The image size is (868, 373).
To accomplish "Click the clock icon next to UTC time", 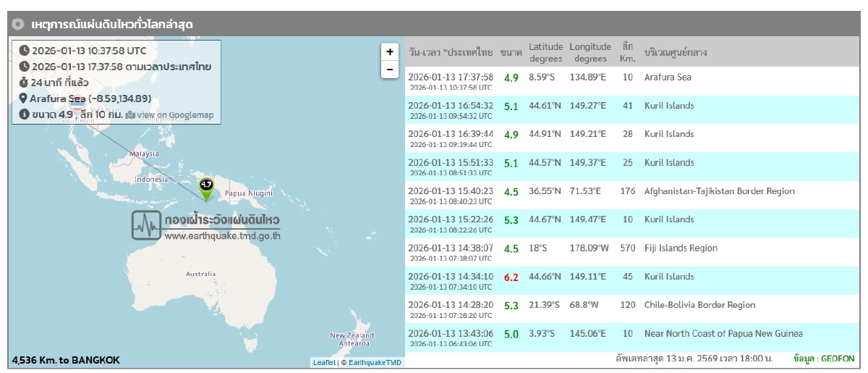I will (x=24, y=51).
